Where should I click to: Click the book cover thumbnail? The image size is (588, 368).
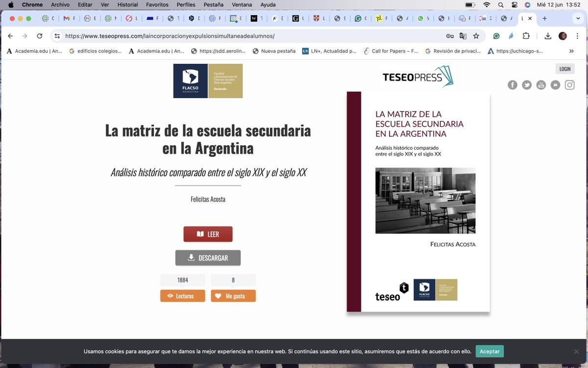pyautogui.click(x=418, y=202)
